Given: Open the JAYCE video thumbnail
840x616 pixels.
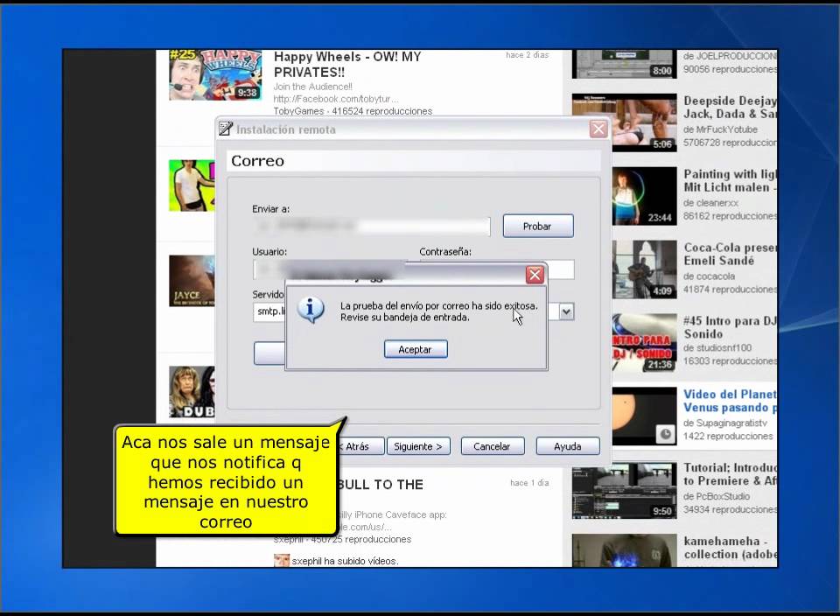Looking at the screenshot, I should tap(192, 281).
